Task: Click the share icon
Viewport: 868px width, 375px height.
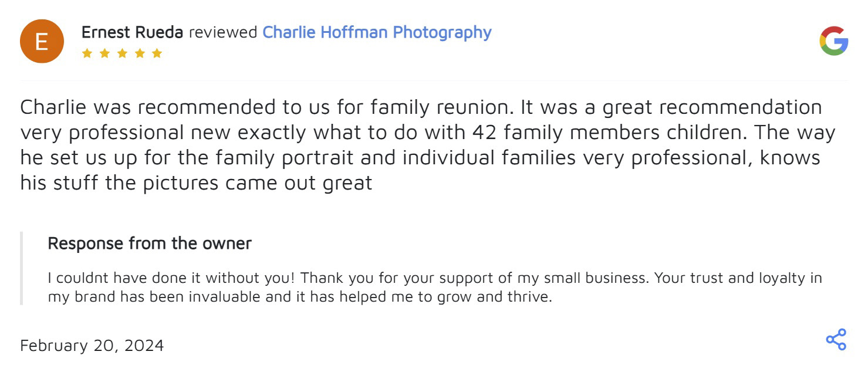Action: [836, 339]
